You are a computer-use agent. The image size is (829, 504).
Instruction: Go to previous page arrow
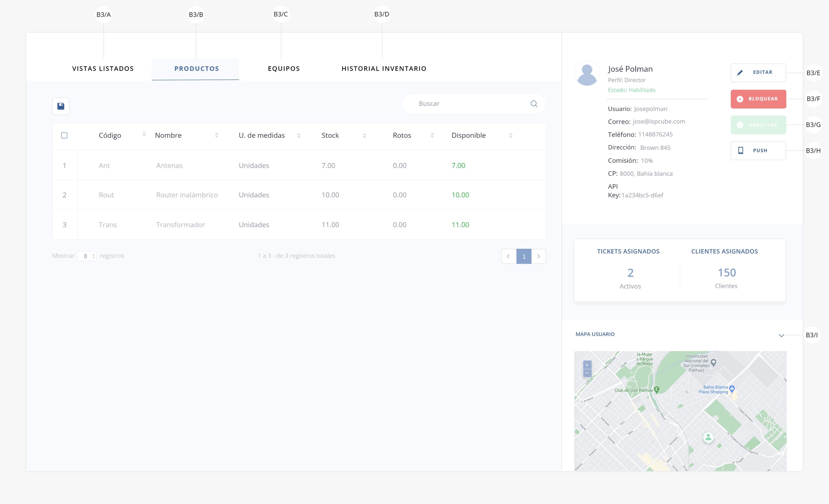pos(508,257)
